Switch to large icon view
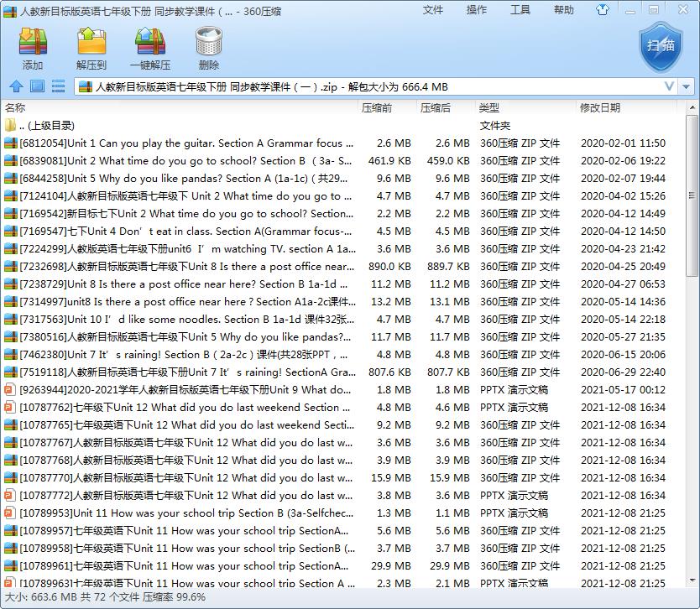Viewport: 700px width, 609px height. pyautogui.click(x=37, y=86)
